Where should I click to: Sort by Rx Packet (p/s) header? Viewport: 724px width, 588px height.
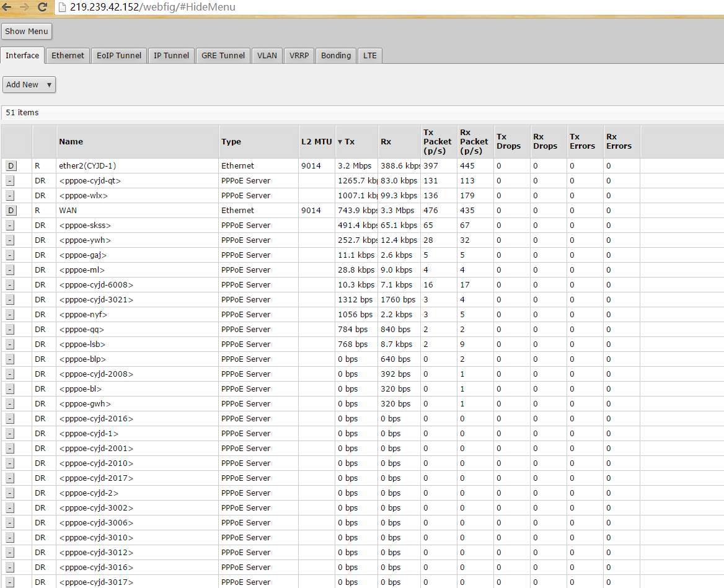click(x=475, y=142)
